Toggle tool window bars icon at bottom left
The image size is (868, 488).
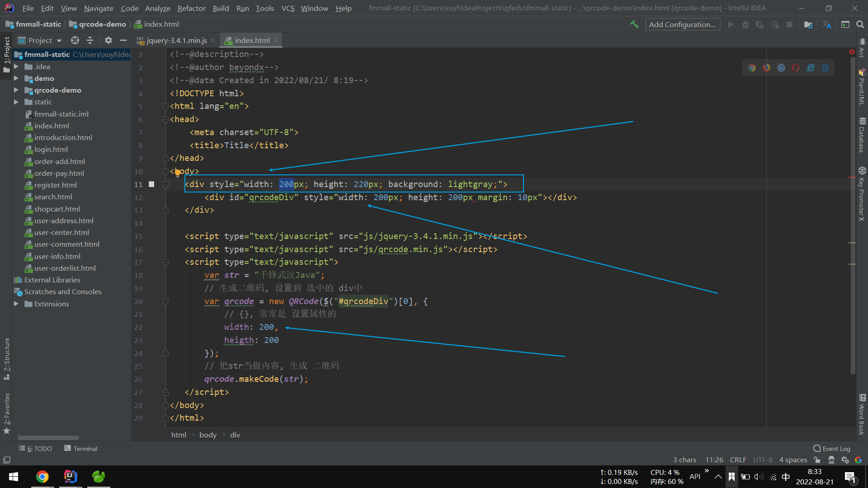[x=7, y=460]
